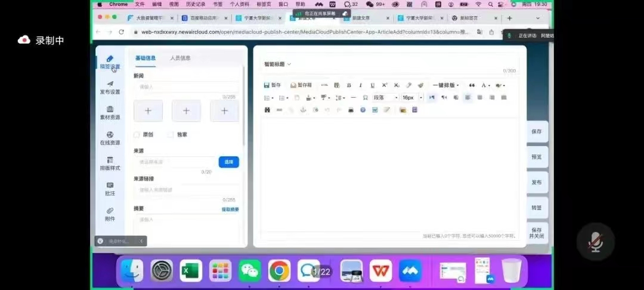Open the 排版样式 sidebar panel
This screenshot has width=644, height=290.
(110, 163)
